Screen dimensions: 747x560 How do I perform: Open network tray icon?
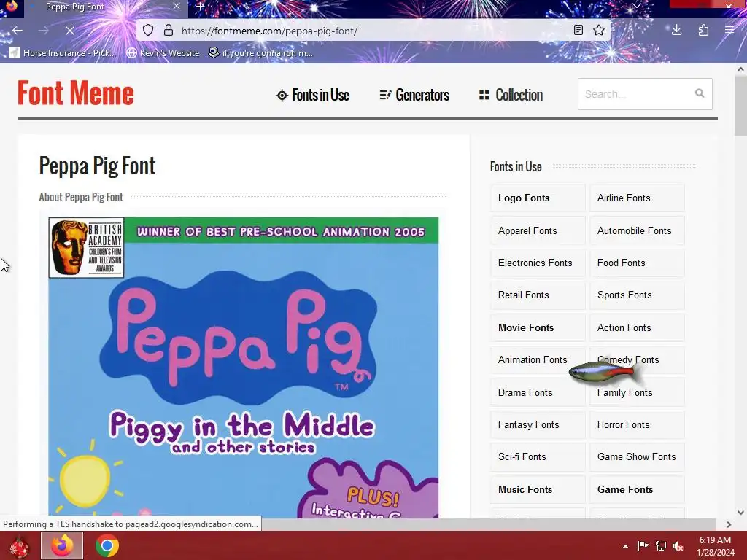click(661, 546)
